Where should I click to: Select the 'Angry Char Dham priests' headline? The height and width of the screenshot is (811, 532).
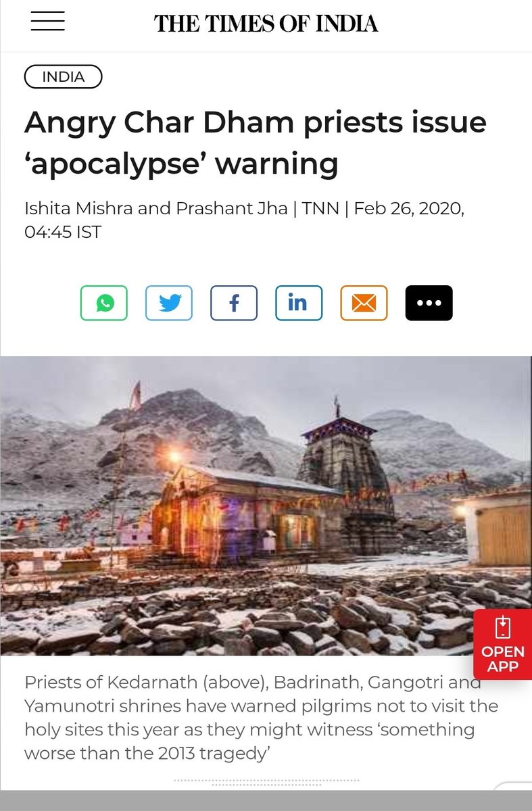256,143
